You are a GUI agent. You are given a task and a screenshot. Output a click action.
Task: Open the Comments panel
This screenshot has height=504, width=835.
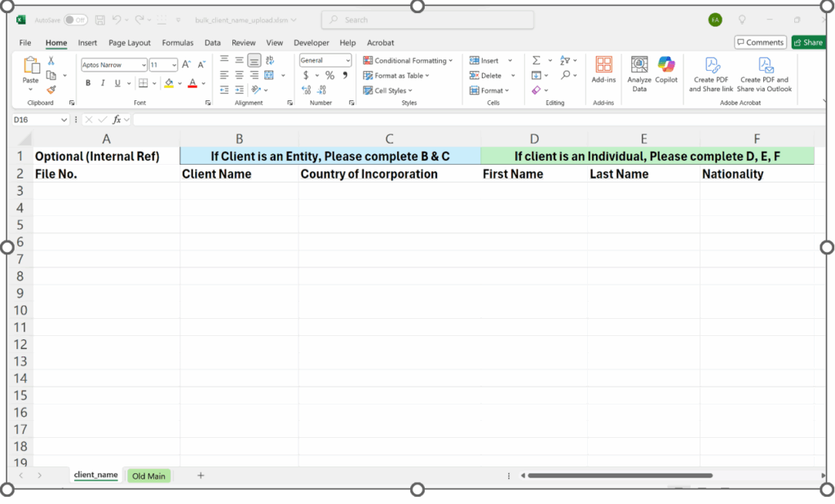[x=760, y=42]
